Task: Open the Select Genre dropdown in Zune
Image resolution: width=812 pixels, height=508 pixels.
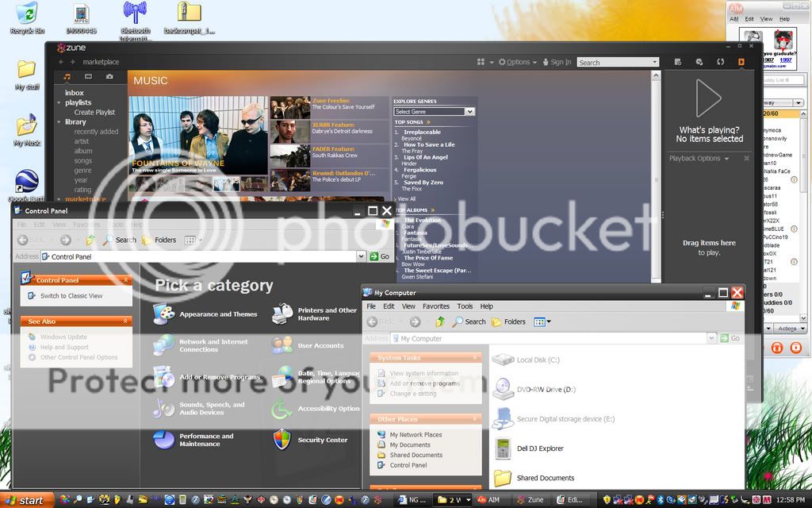Action: pyautogui.click(x=469, y=112)
